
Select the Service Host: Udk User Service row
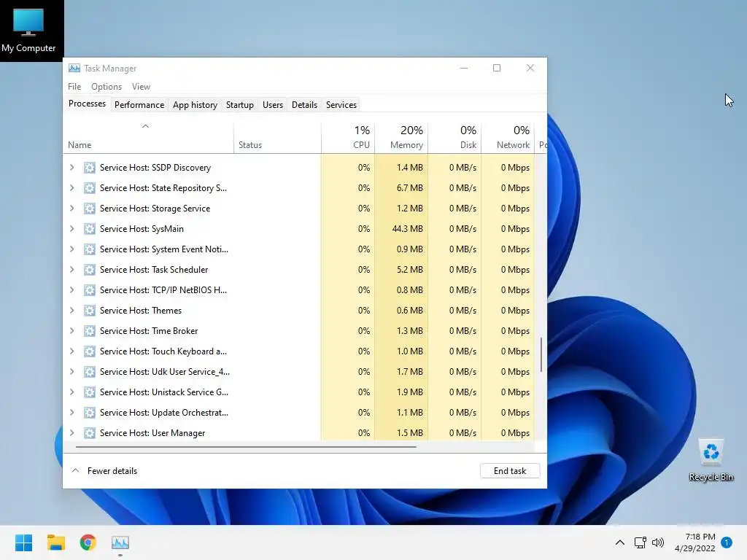(x=298, y=372)
